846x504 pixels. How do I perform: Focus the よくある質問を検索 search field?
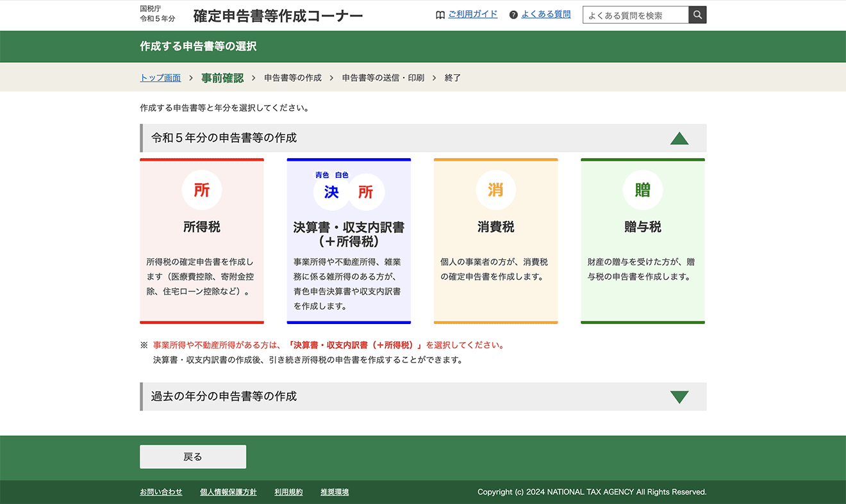click(x=636, y=15)
